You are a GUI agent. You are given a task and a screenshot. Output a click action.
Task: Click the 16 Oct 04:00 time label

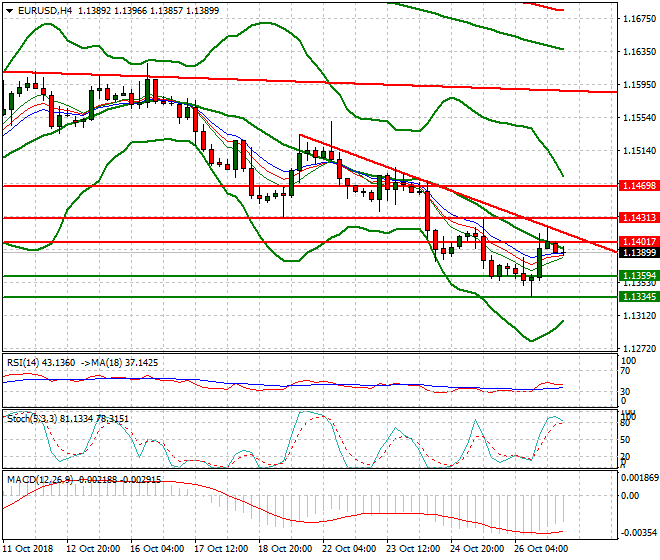click(157, 549)
